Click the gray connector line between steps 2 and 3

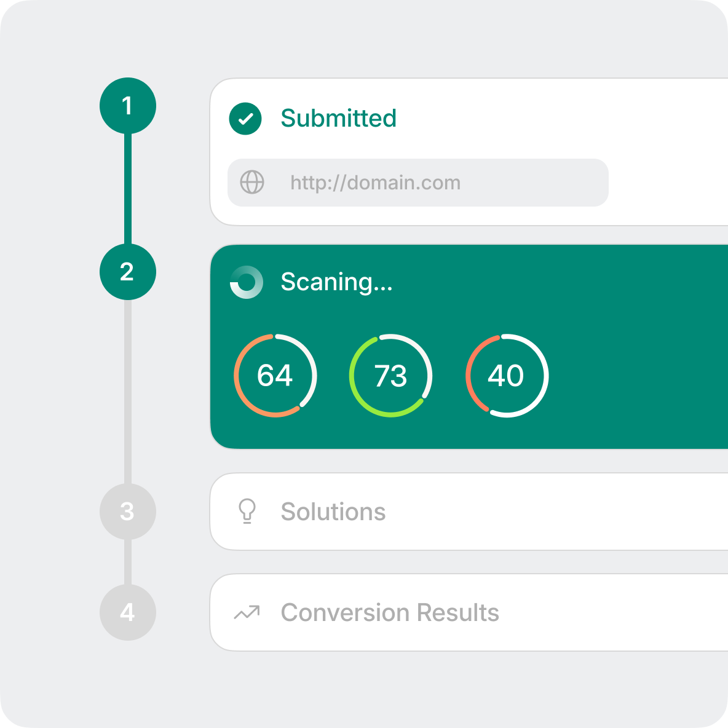[128, 392]
